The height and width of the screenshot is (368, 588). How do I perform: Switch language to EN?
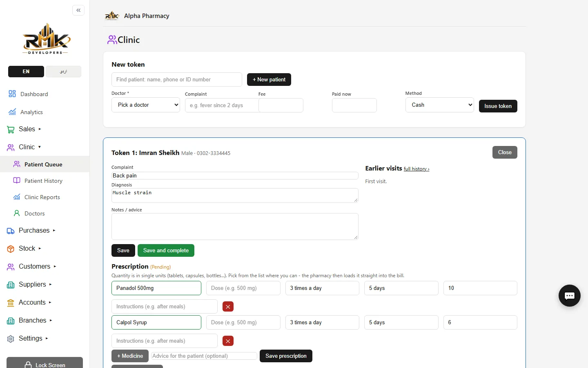coord(26,72)
